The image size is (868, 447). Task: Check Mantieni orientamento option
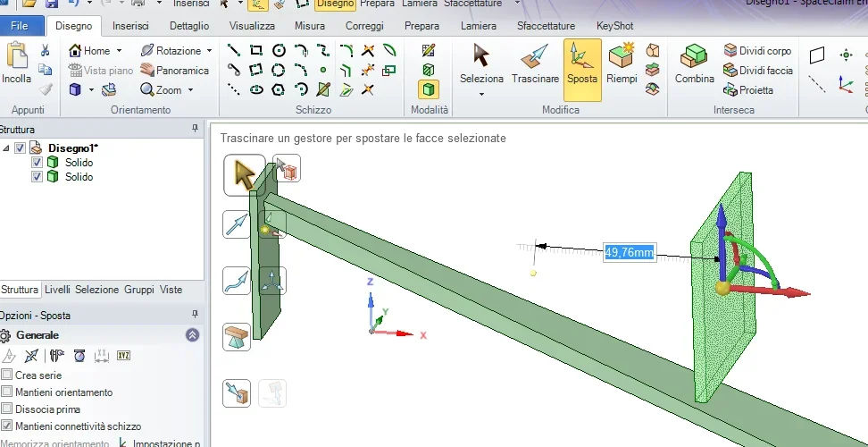coord(7,392)
